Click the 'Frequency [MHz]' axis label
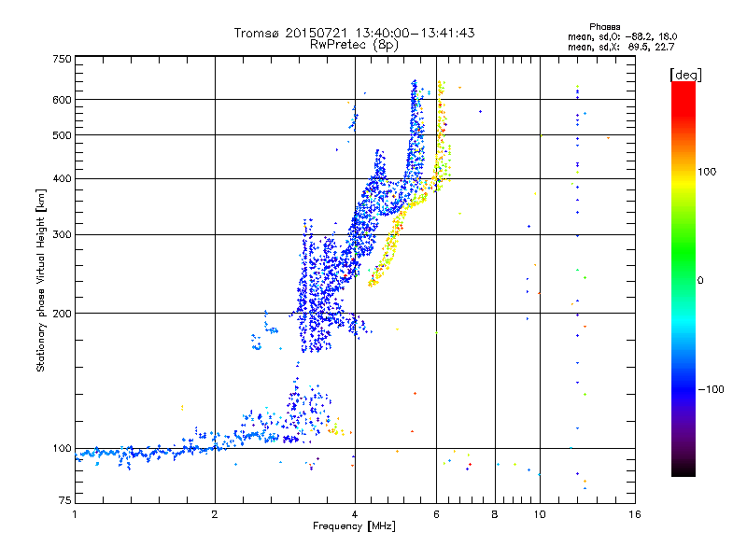747x560 pixels. [x=354, y=526]
